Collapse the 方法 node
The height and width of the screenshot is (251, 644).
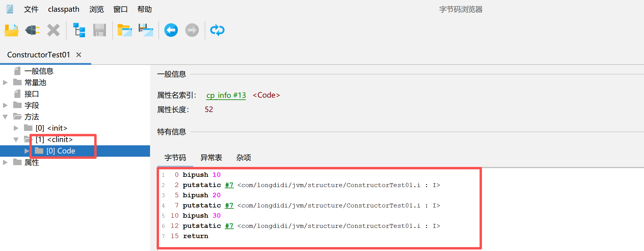click(5, 117)
